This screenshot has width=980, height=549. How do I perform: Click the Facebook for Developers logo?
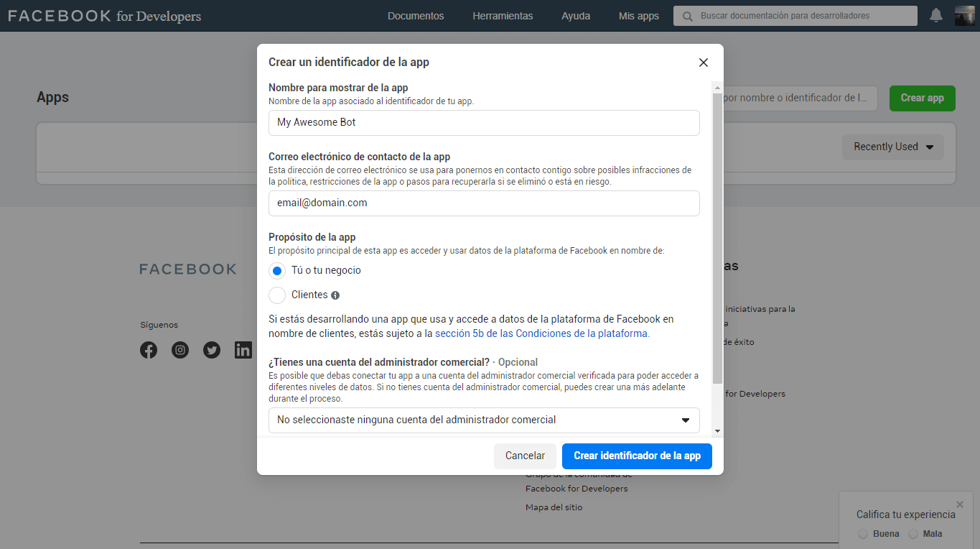coord(105,16)
